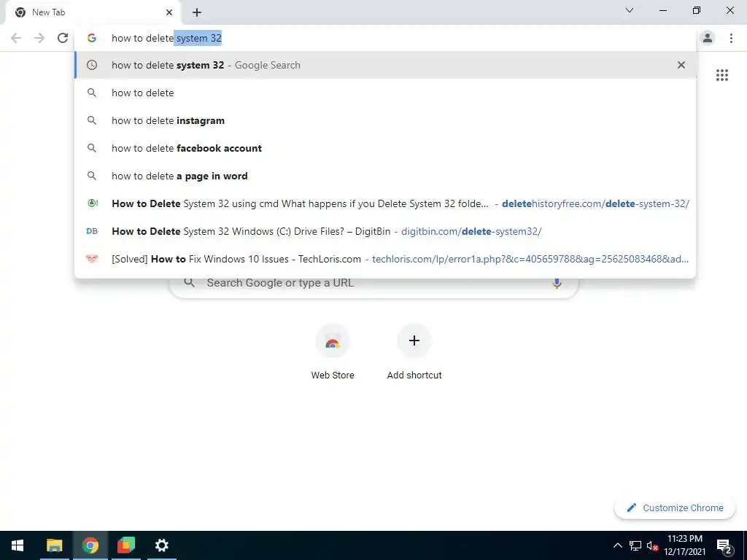Click the DigitBin DB favicon
This screenshot has height=560, width=747.
pos(92,231)
